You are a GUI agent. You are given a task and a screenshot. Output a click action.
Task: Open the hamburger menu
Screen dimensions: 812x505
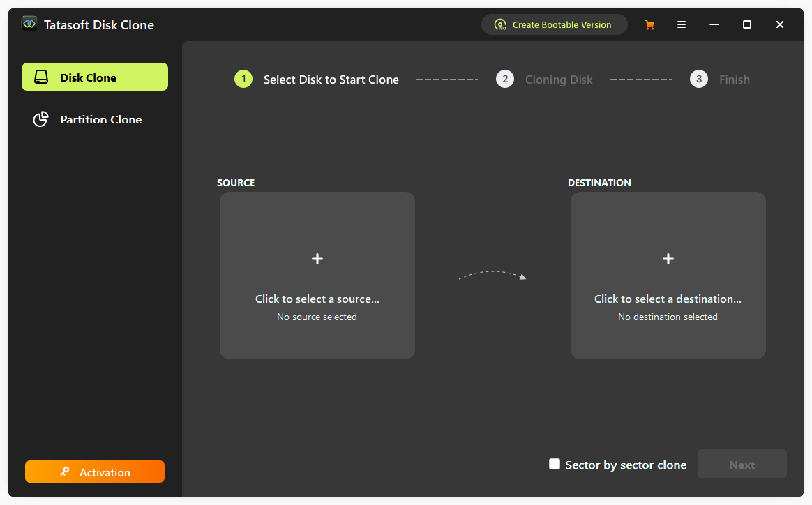[682, 24]
